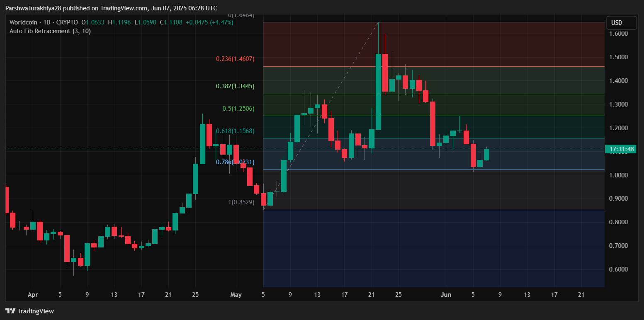Click the 0.7000 price axis label
644x320 pixels.
[x=617, y=246]
